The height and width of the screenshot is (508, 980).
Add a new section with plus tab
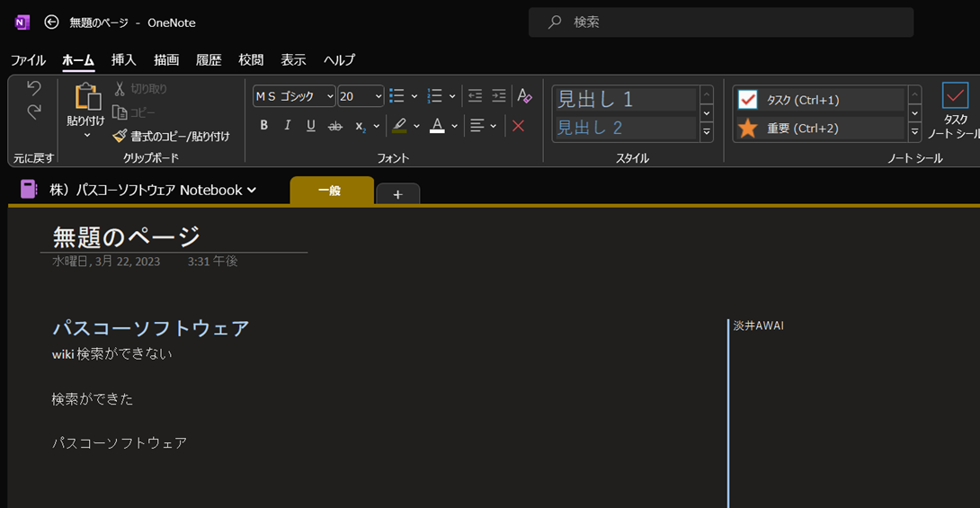coord(397,194)
